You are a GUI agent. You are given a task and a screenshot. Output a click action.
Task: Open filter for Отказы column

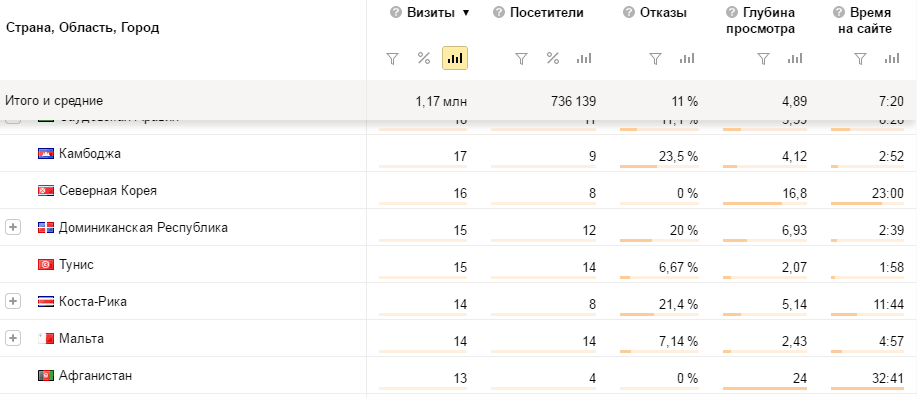pyautogui.click(x=656, y=58)
